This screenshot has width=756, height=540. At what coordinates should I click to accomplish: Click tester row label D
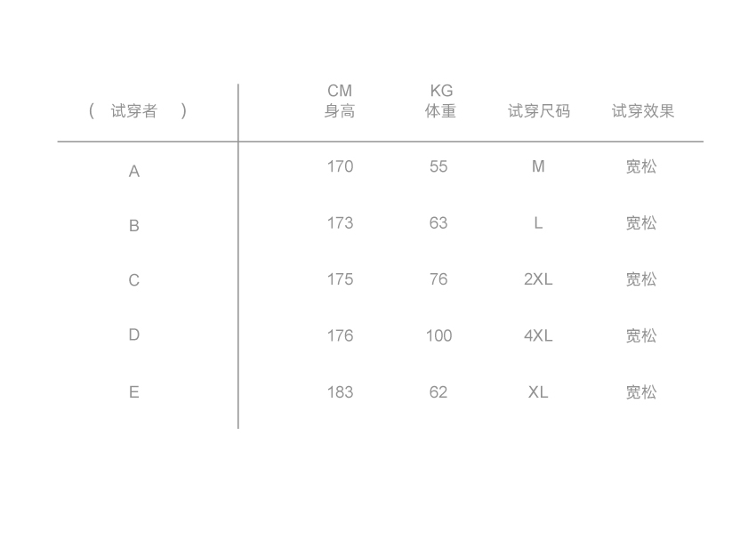coord(134,335)
